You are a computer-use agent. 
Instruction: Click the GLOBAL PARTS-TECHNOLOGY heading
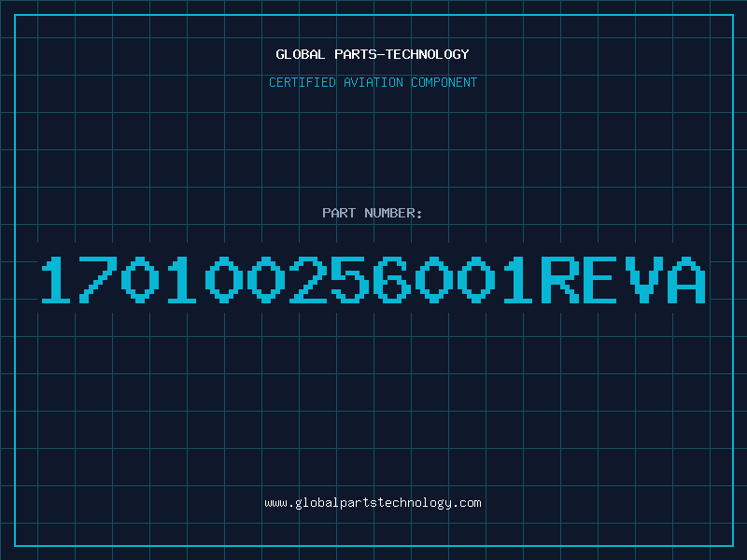pos(373,54)
